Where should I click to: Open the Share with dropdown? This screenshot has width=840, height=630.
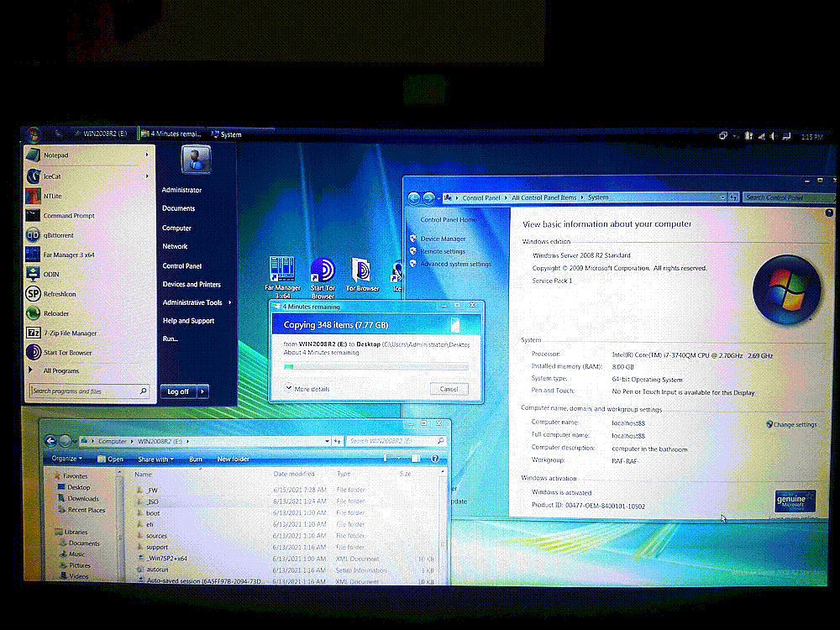pos(156,459)
